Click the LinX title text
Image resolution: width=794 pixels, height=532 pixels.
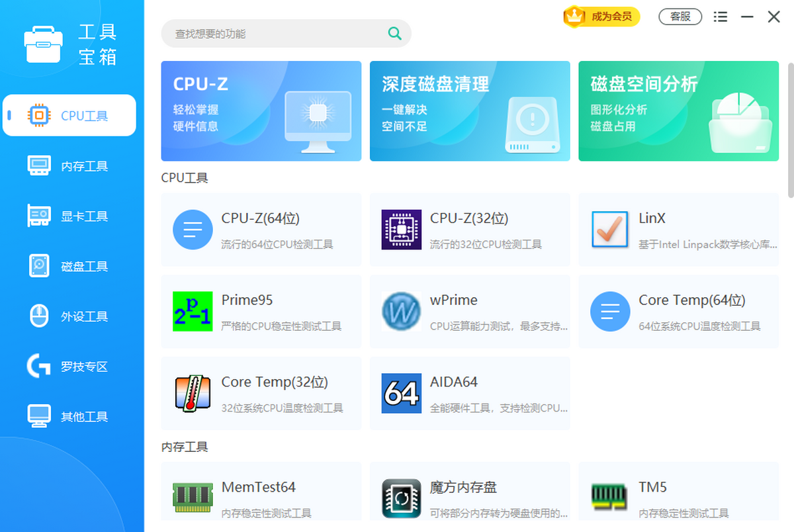[x=652, y=218]
